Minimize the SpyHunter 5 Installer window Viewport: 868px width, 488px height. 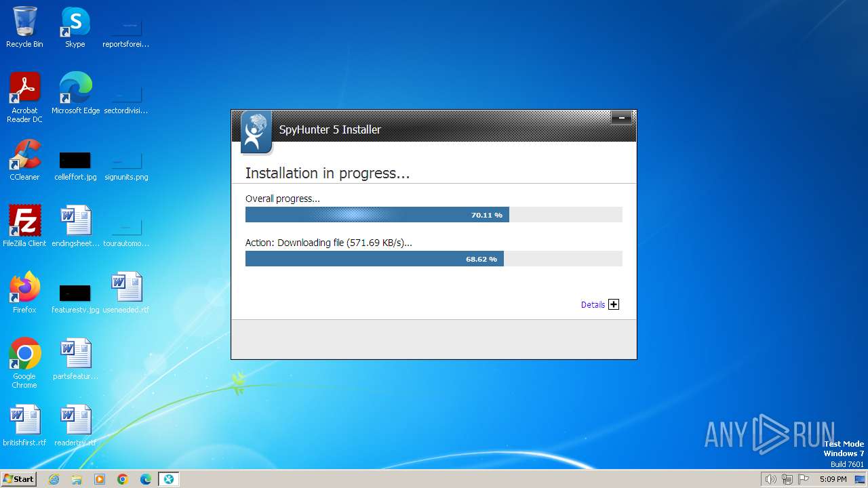click(621, 118)
